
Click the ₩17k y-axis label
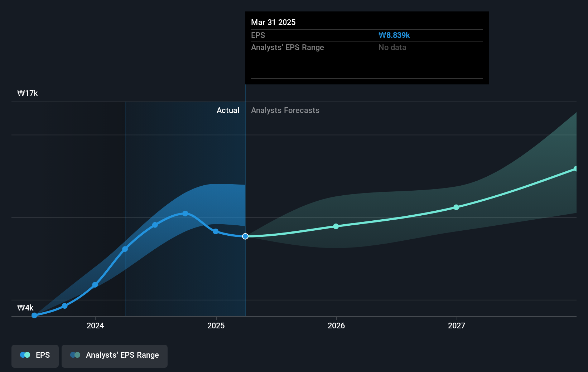(28, 93)
